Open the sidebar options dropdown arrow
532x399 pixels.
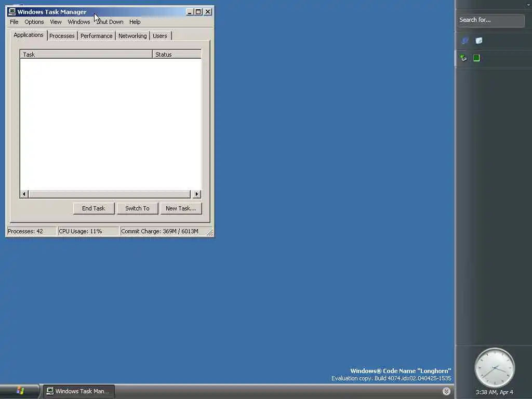528,4
